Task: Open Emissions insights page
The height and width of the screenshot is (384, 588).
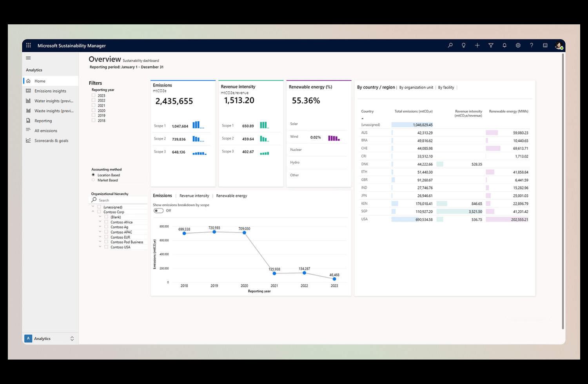Action: click(50, 91)
